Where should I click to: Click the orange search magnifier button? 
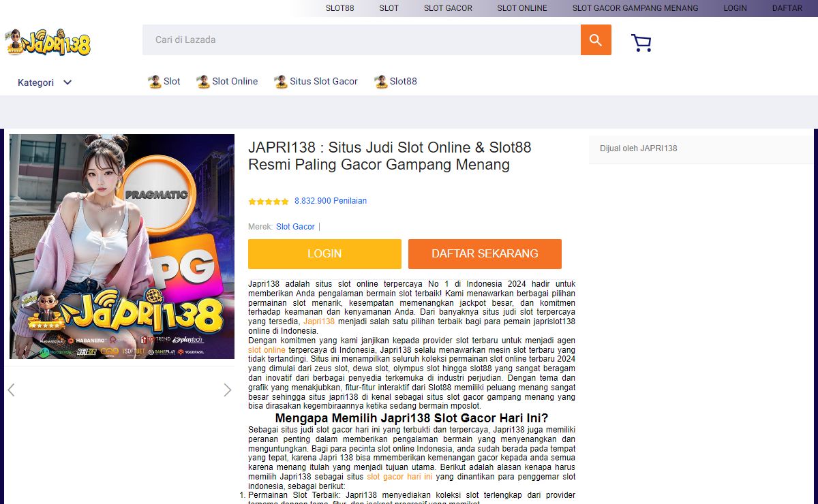click(596, 40)
